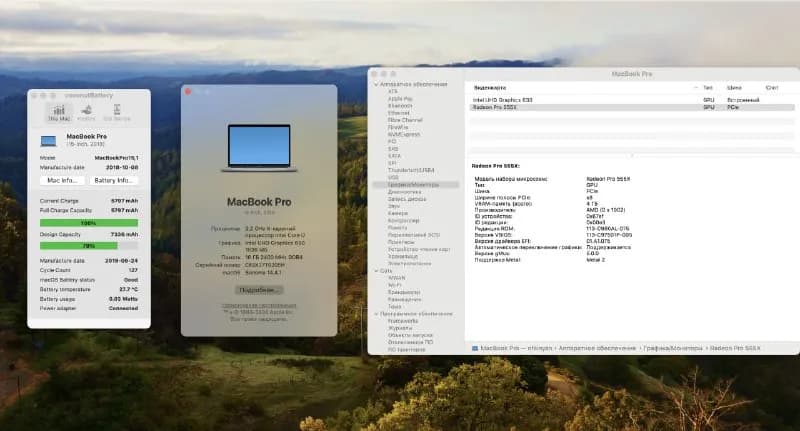
Task: Click computer icon in bottom path bar
Action: click(475, 348)
